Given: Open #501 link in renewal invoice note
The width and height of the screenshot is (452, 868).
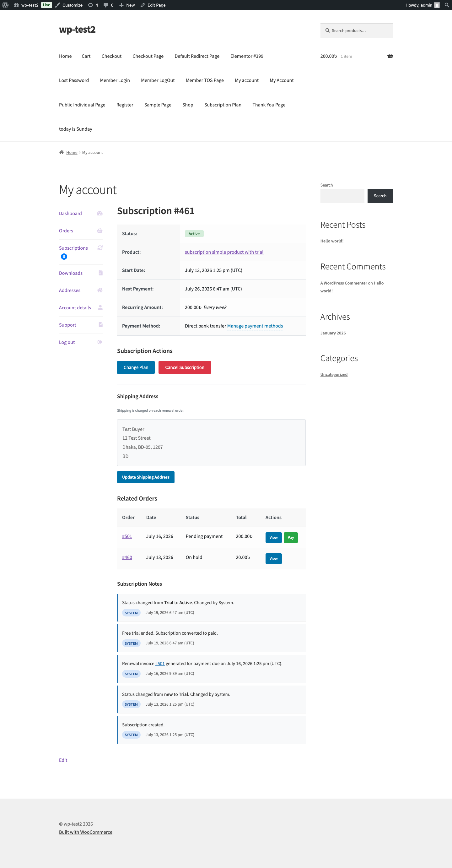Looking at the screenshot, I should pyautogui.click(x=160, y=664).
